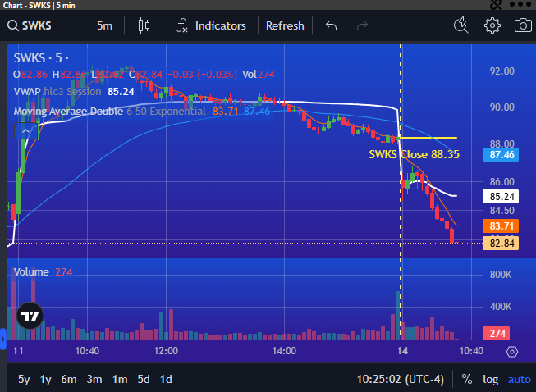Select the 1m time range
This screenshot has width=536, height=392.
[120, 380]
